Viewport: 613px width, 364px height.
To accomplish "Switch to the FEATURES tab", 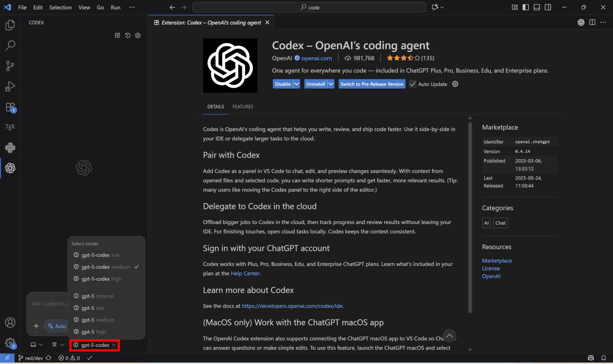I will (243, 107).
